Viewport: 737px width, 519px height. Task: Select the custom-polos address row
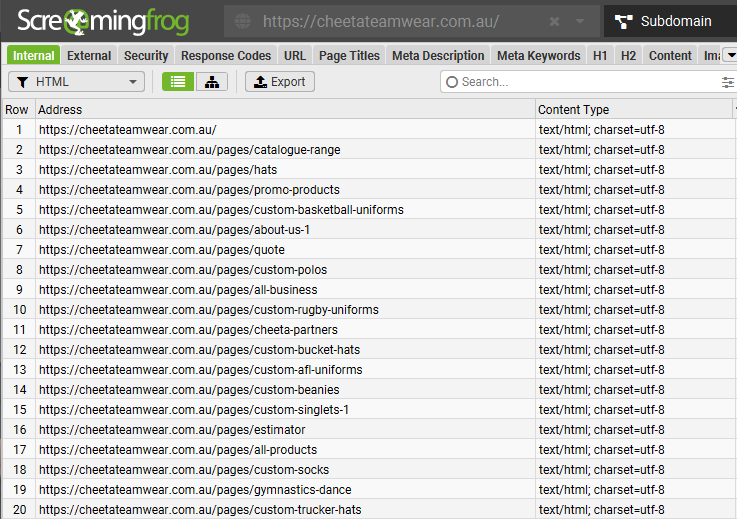click(285, 270)
